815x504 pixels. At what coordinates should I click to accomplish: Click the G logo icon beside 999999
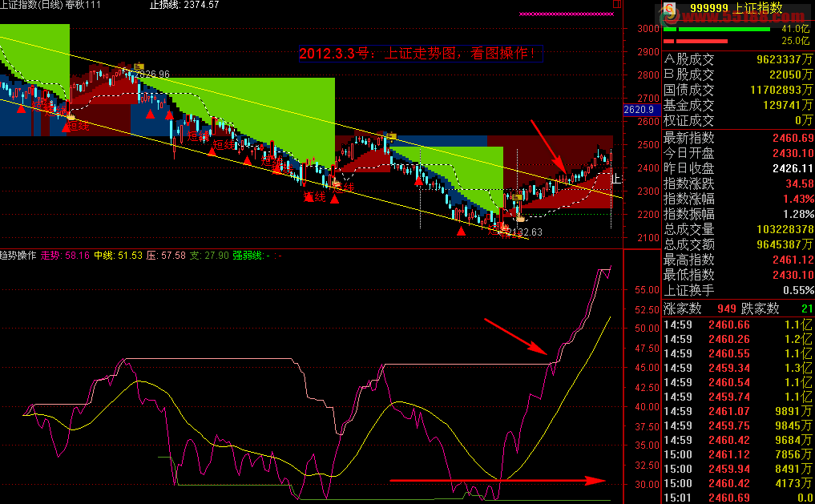click(669, 8)
